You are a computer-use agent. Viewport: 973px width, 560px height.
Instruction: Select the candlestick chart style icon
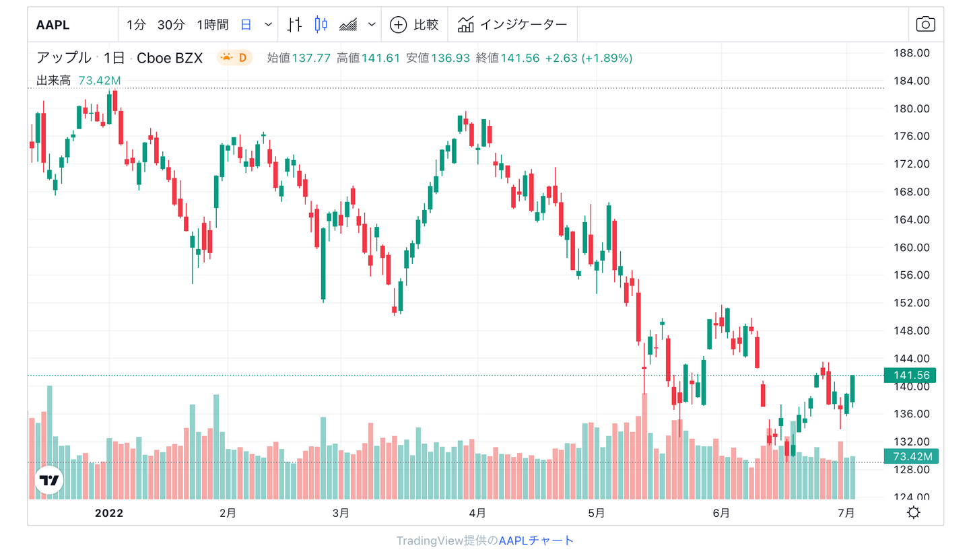pos(321,24)
